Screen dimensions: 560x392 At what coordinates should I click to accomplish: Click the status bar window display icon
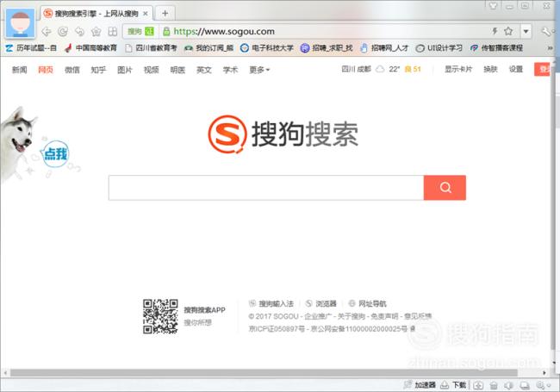point(525,385)
